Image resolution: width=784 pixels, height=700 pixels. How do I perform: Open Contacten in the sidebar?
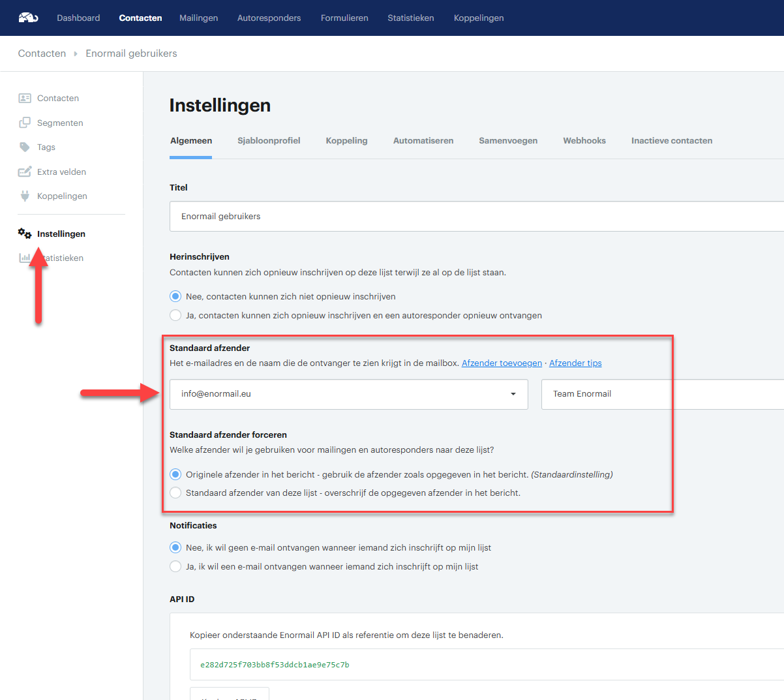pyautogui.click(x=58, y=98)
